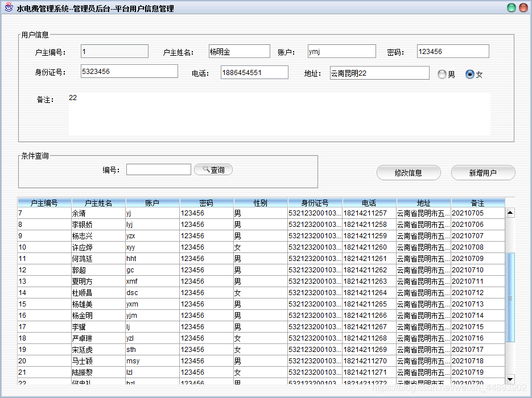This screenshot has height=398, width=532.
Task: Focus the 账户 input field
Action: tap(341, 52)
